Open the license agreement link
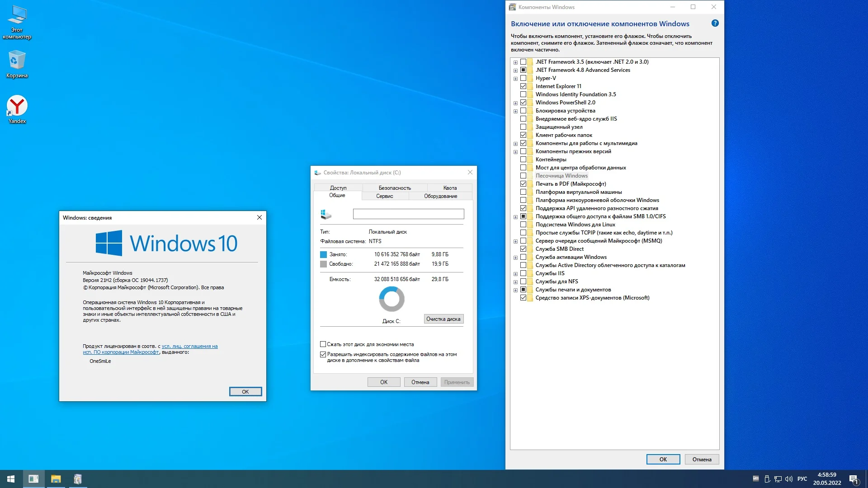 click(189, 347)
